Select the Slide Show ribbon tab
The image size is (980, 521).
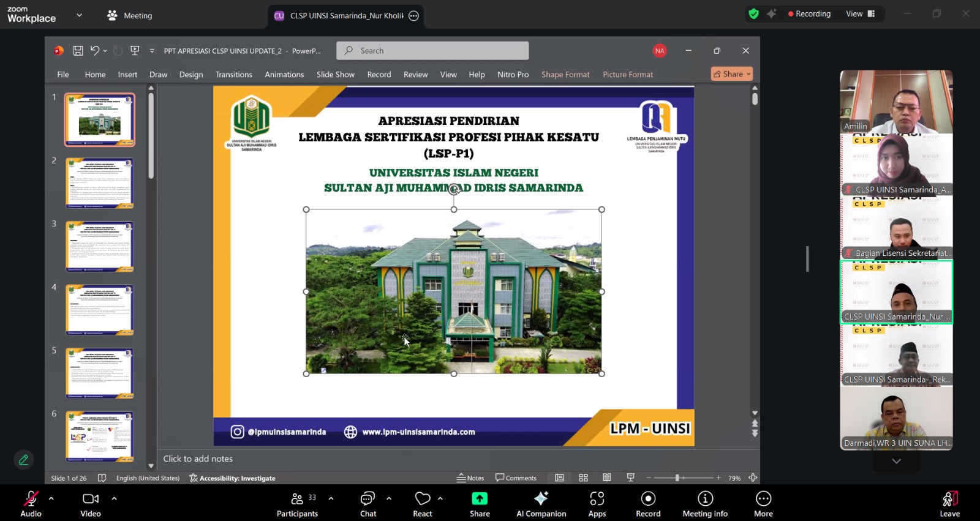coord(335,75)
